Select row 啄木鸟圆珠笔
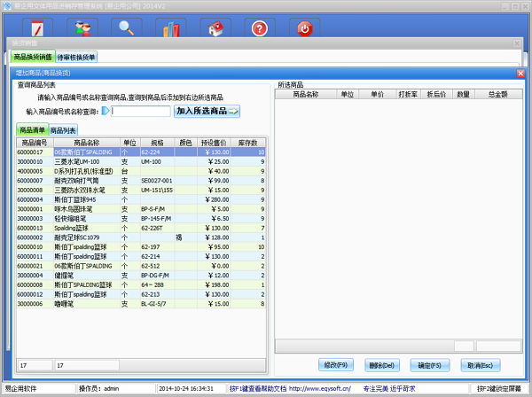The width and height of the screenshot is (532, 397). 141,209
